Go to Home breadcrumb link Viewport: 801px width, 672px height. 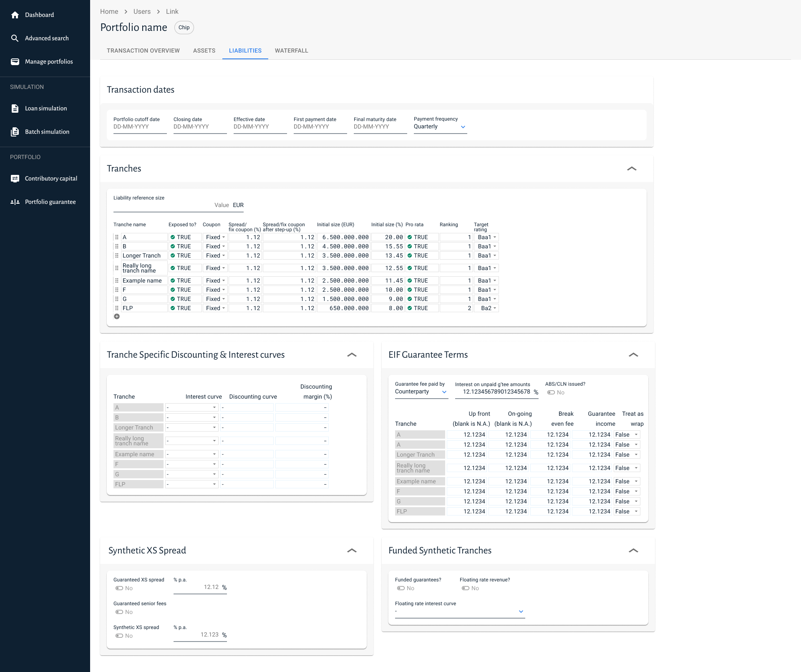pyautogui.click(x=109, y=12)
